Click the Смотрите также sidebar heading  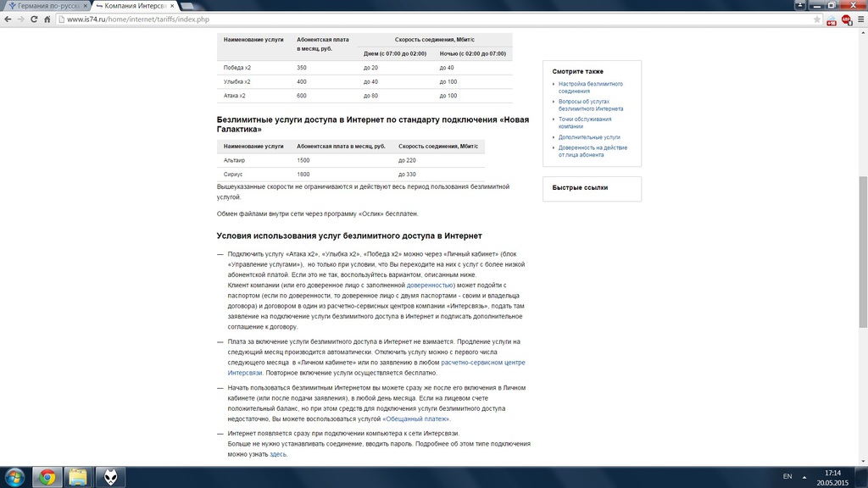(577, 71)
